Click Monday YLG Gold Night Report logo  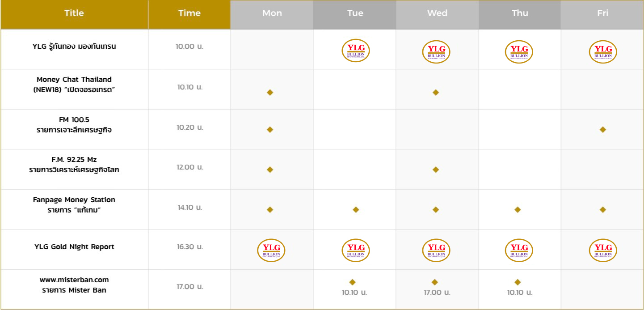271,250
